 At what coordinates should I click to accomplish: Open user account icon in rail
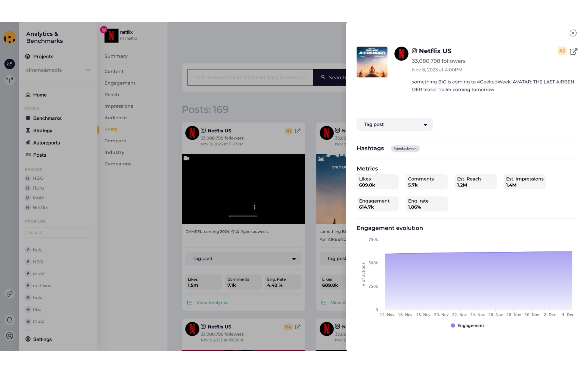[10, 336]
